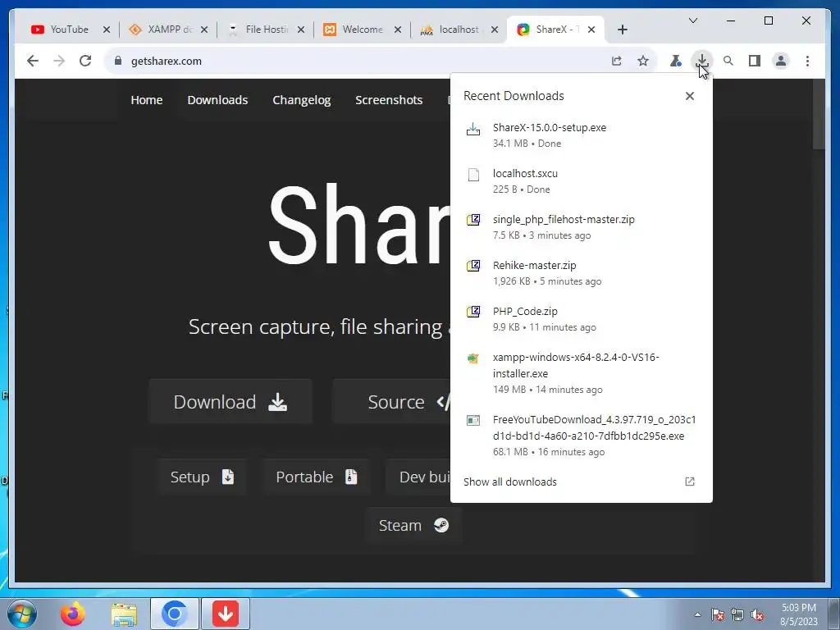Open PHP_Code.zip download
840x630 pixels.
(582, 319)
